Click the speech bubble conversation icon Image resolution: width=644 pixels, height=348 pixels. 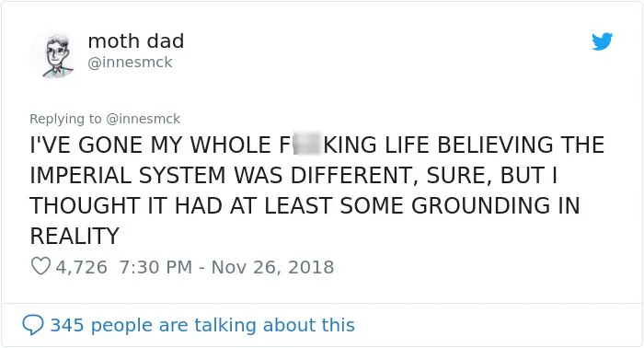point(33,325)
